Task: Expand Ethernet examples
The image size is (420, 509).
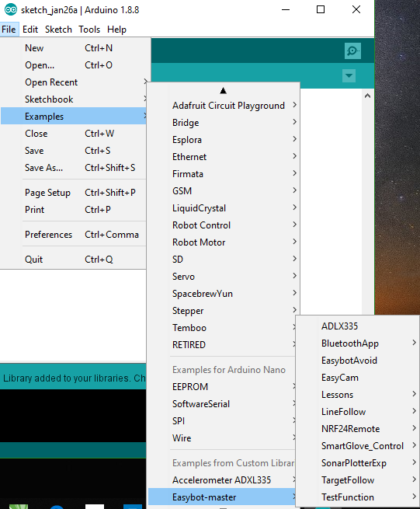Action: (224, 157)
